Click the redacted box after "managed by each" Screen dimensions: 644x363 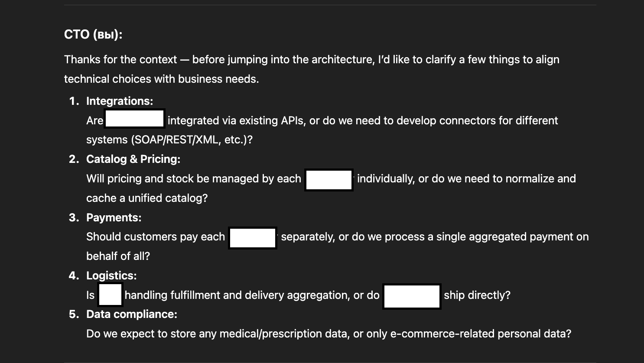point(329,180)
